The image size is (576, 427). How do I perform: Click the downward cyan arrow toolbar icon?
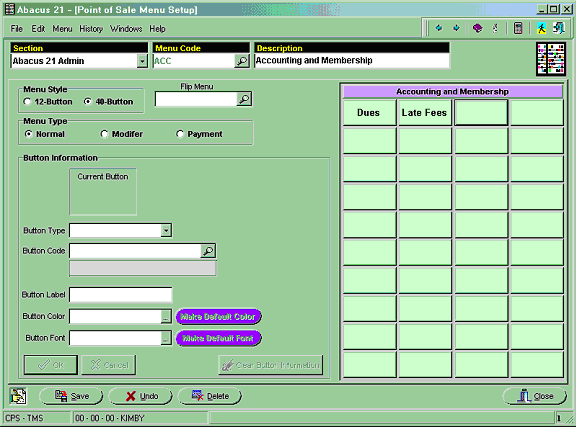(x=456, y=28)
